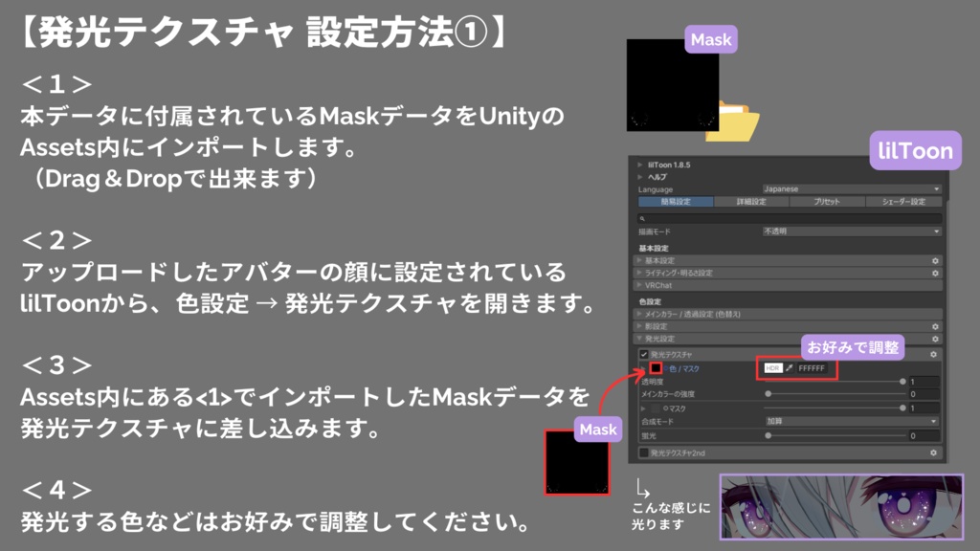
Task: Open gear settings for ライティング・明るさ設定
Action: (x=935, y=274)
